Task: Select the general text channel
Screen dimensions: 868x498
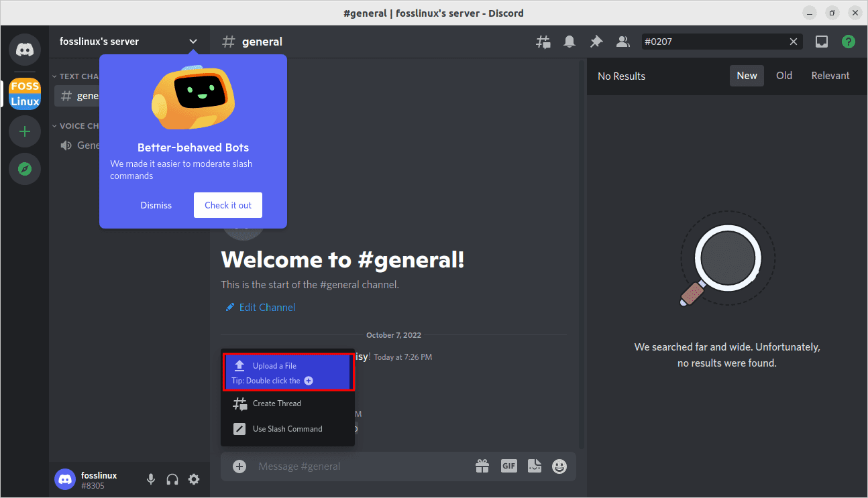Action: [77, 96]
